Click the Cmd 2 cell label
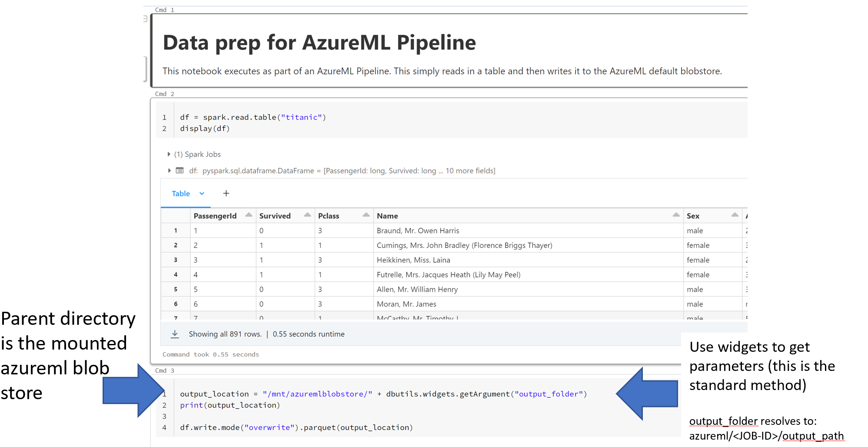Viewport: 868px width, 447px height. pos(164,94)
